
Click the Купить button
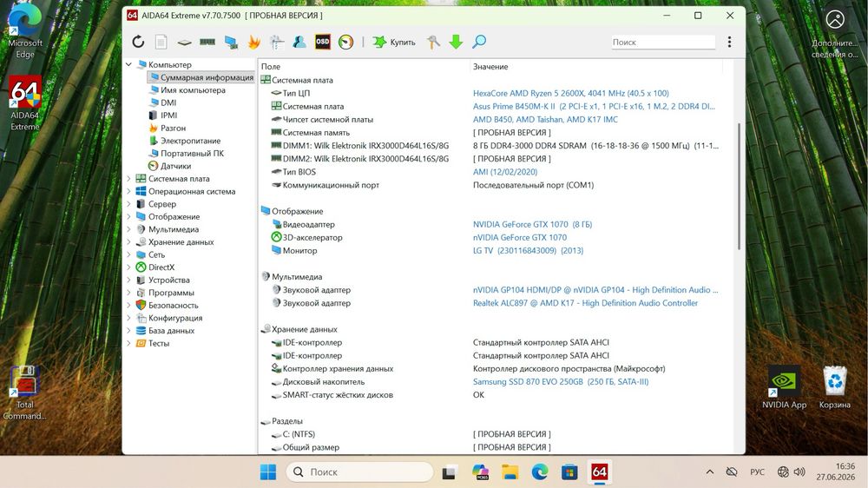coord(394,42)
